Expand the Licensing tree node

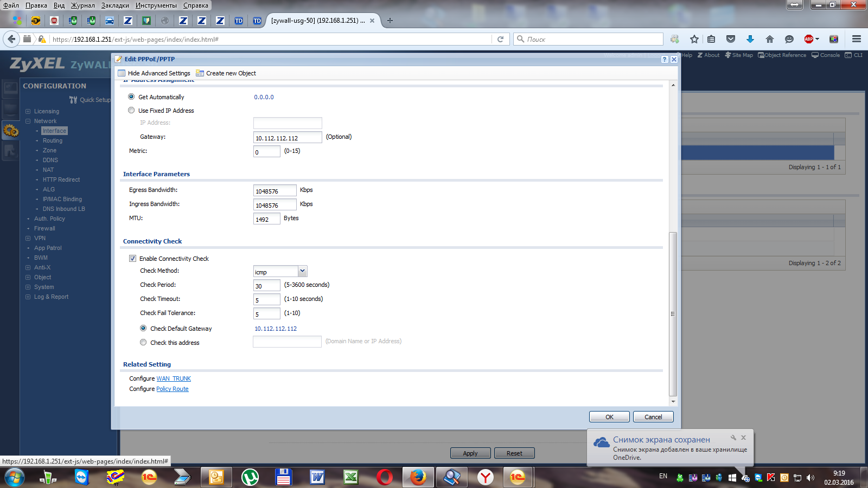(x=28, y=111)
